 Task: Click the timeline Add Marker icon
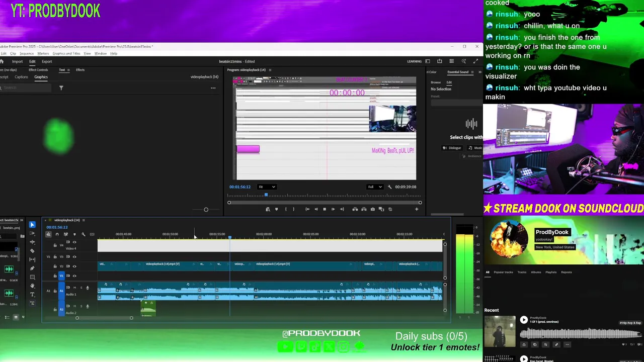[74, 234]
